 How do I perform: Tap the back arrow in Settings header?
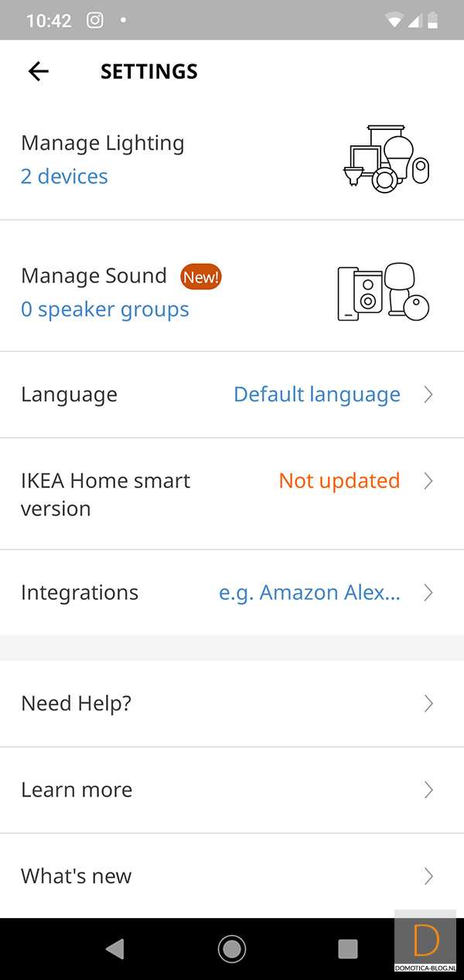[38, 71]
